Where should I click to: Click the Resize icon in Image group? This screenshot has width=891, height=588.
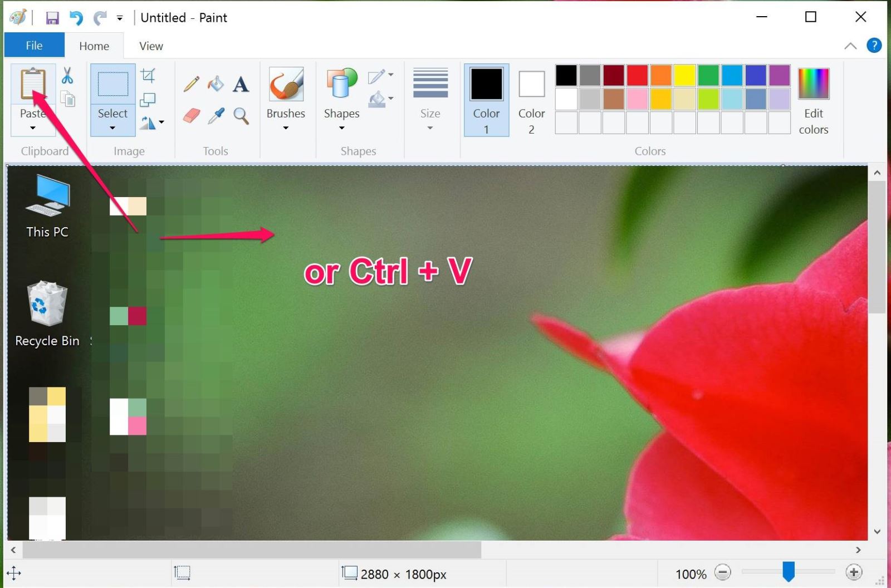pyautogui.click(x=148, y=99)
